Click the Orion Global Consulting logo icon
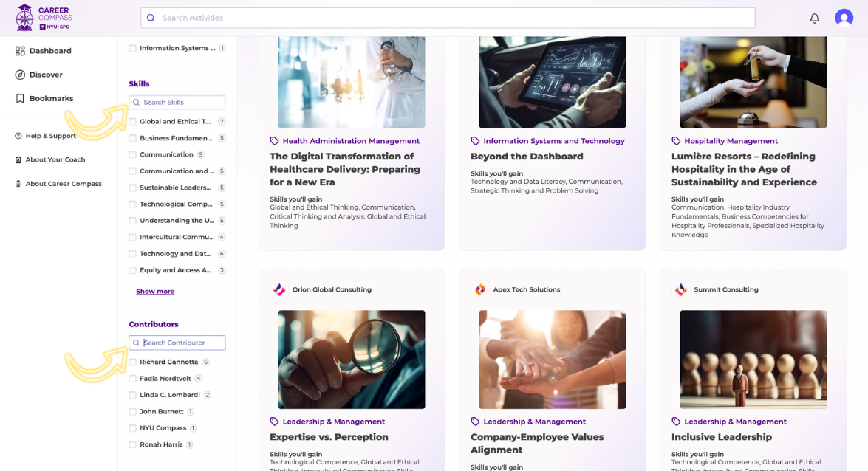The image size is (868, 471). point(279,290)
